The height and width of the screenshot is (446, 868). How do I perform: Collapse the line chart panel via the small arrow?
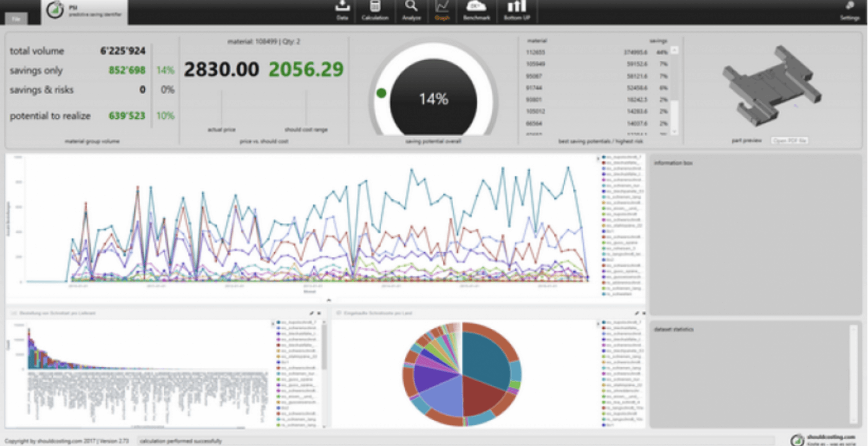point(329,300)
